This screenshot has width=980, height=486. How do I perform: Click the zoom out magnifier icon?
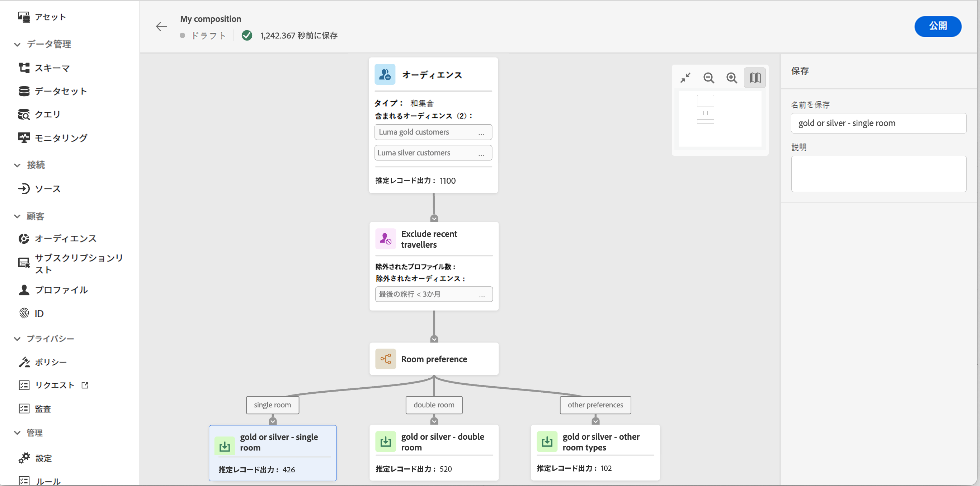point(708,78)
